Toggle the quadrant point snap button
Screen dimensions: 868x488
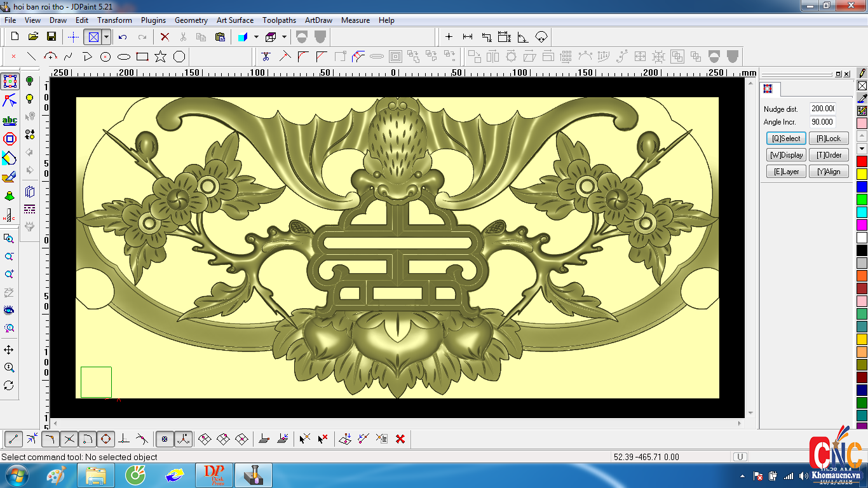pos(105,438)
